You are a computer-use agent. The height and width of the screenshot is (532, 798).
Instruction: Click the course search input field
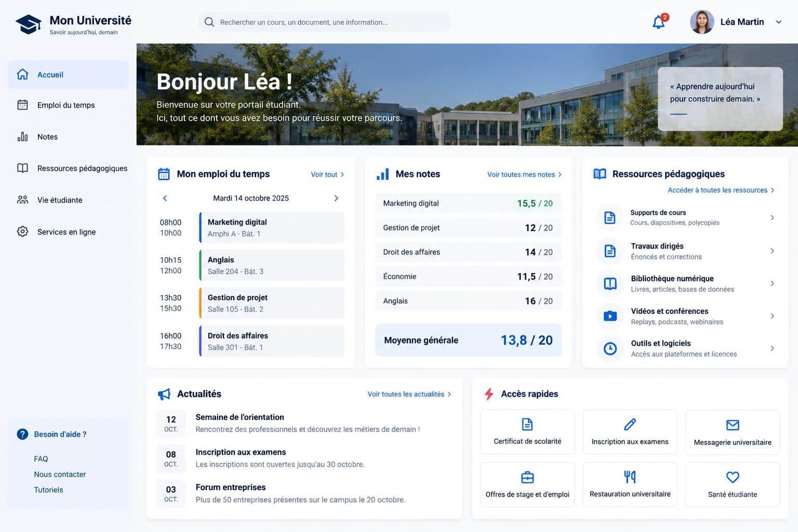click(325, 22)
